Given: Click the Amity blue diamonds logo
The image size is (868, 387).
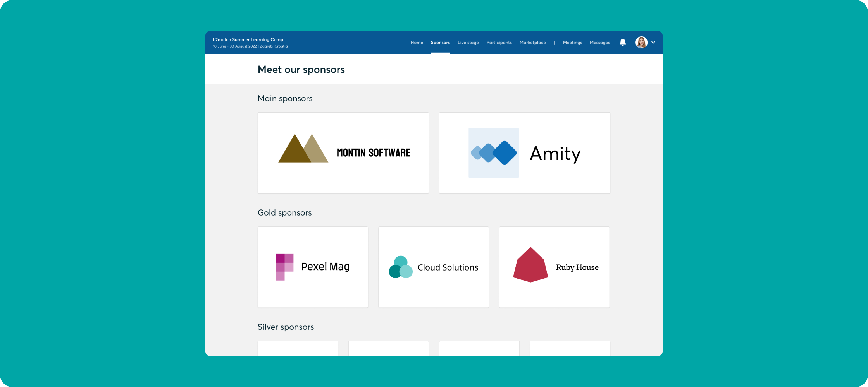Looking at the screenshot, I should pos(494,153).
